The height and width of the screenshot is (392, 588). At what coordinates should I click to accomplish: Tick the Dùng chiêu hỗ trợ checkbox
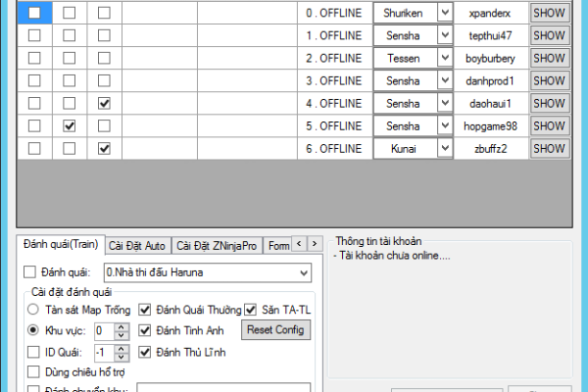click(34, 371)
